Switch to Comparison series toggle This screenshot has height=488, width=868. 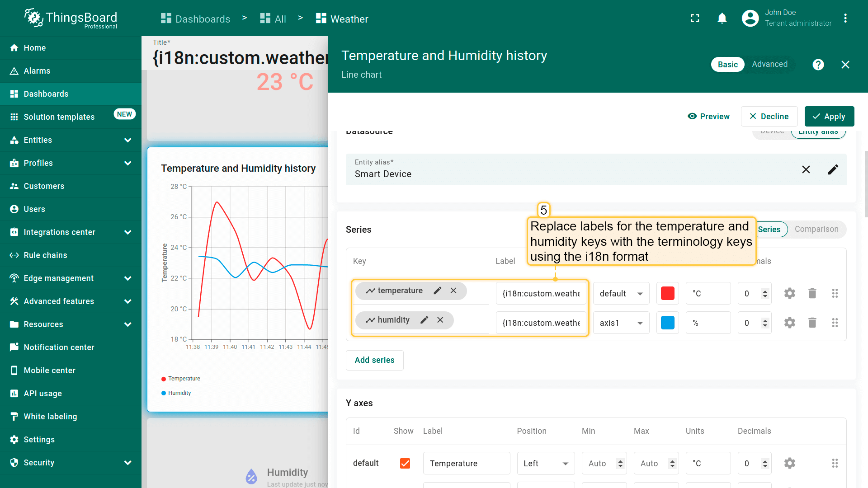(816, 229)
